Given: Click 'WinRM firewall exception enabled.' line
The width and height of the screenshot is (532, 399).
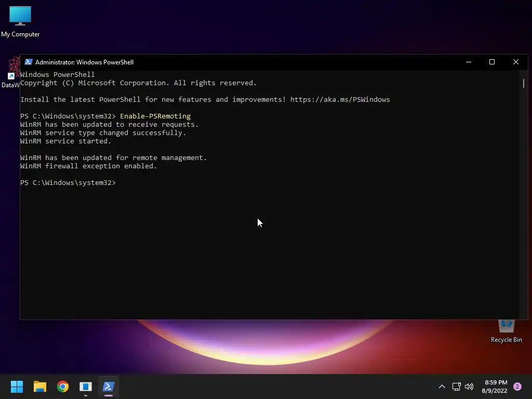Looking at the screenshot, I should tap(88, 166).
